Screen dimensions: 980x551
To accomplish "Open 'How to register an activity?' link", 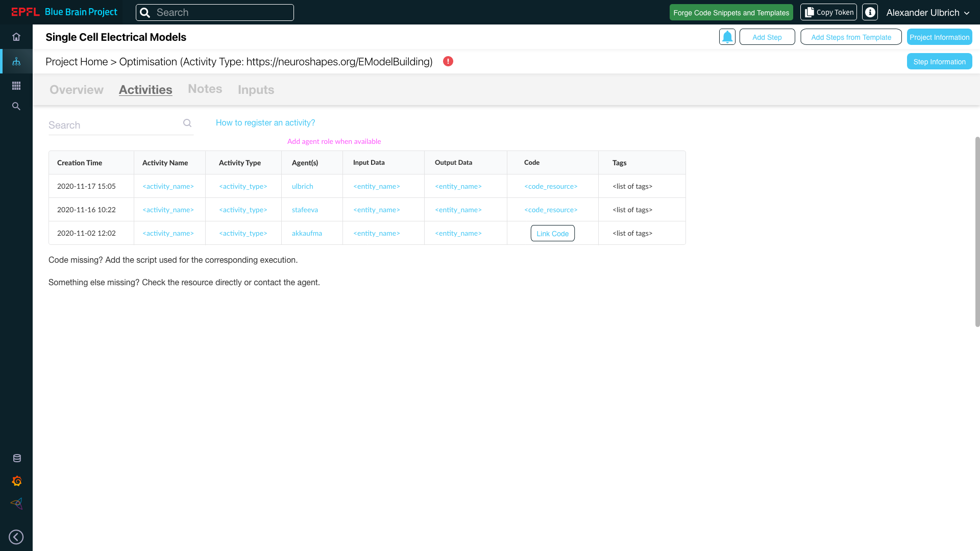I will point(265,122).
